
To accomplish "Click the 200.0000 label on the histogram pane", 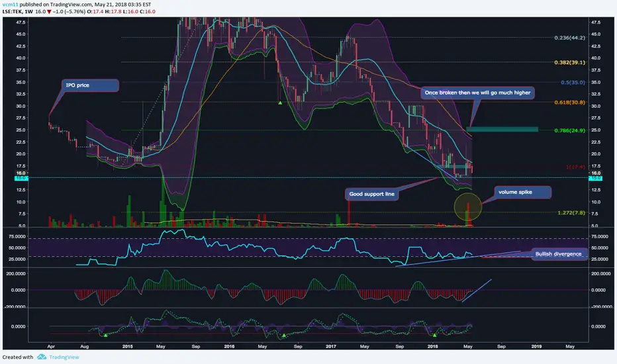I will (x=600, y=273).
